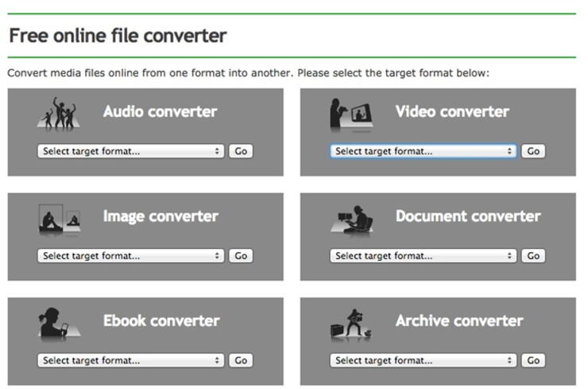The width and height of the screenshot is (588, 389).
Task: Click the "Document converter" heading
Action: (x=468, y=216)
